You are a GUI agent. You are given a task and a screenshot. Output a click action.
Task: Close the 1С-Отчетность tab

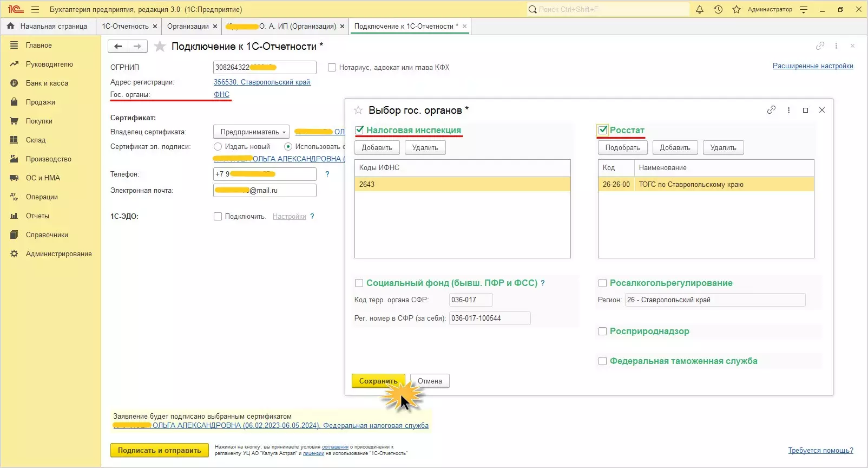click(155, 26)
